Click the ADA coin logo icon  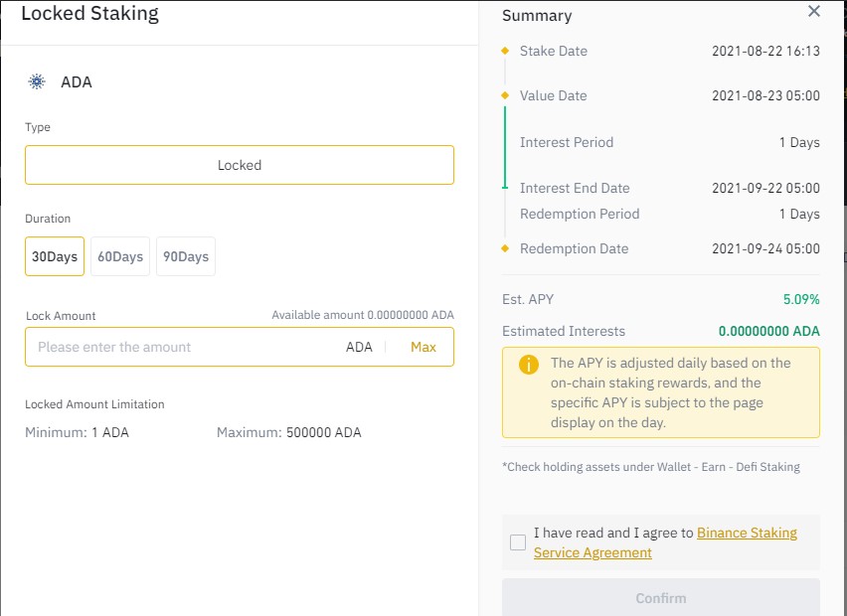point(37,82)
